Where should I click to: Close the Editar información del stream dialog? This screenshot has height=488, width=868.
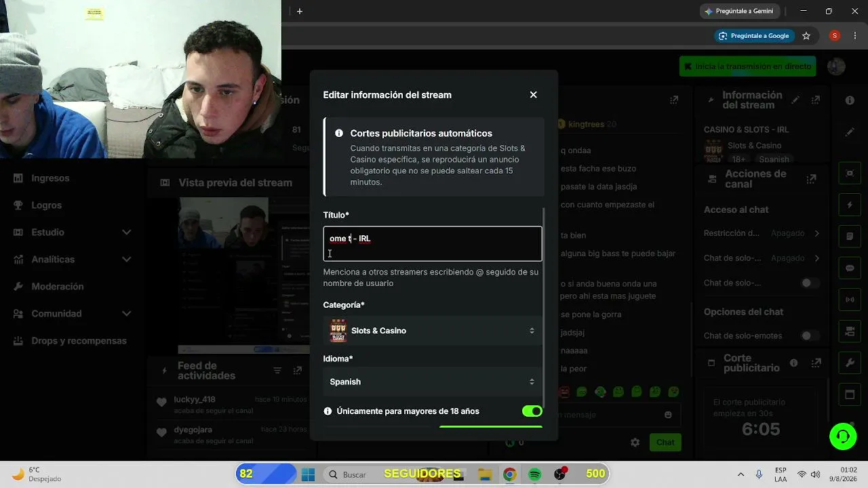[533, 95]
